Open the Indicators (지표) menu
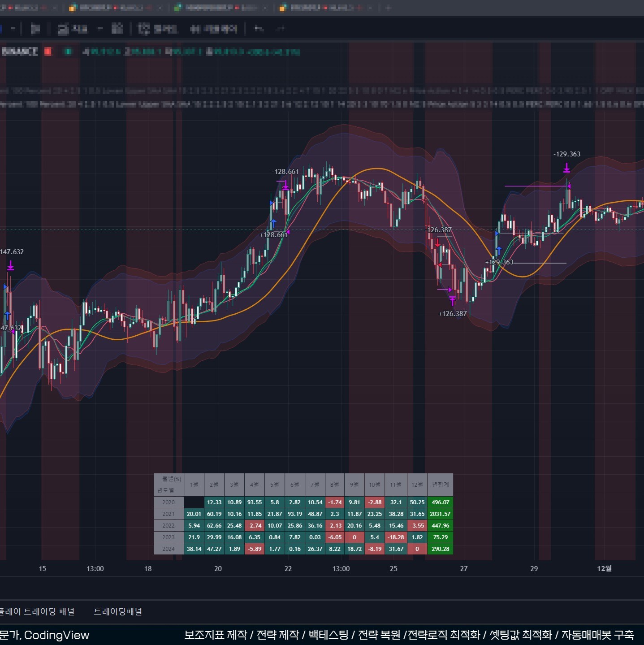This screenshot has height=645, width=644. point(73,29)
